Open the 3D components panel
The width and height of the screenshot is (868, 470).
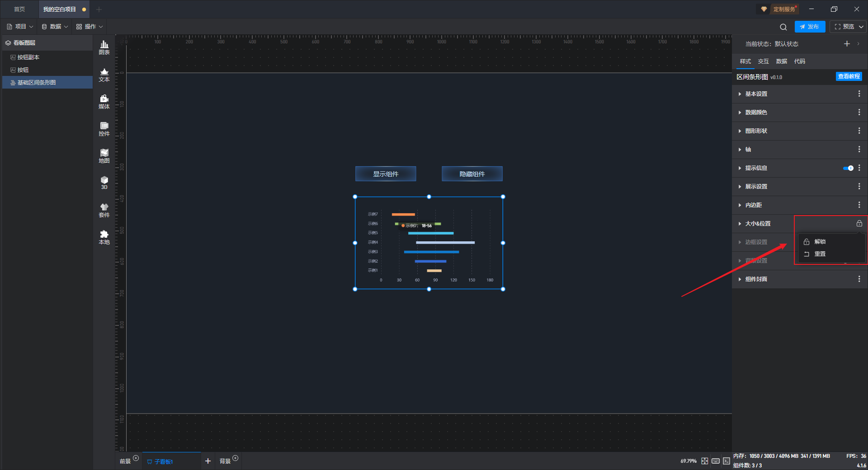(104, 183)
